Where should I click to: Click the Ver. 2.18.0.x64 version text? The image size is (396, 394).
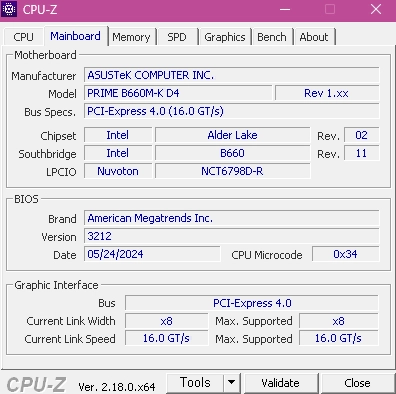point(117,387)
